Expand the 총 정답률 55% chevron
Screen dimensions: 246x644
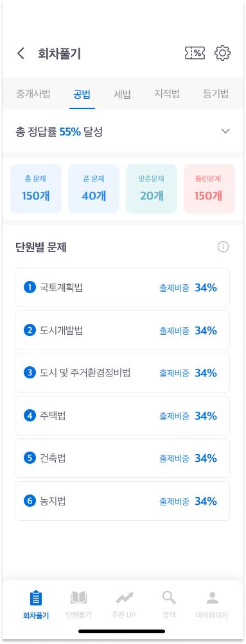tap(225, 131)
